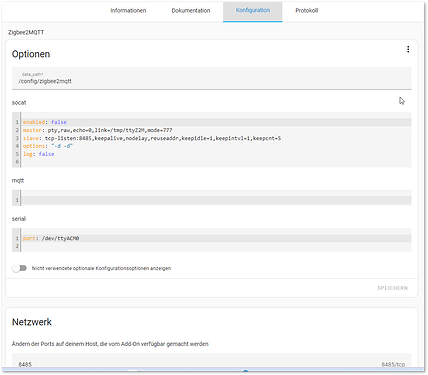Screen dimensions: 428x375
Task: Click the Netzwerk heading
Action: pyautogui.click(x=32, y=322)
